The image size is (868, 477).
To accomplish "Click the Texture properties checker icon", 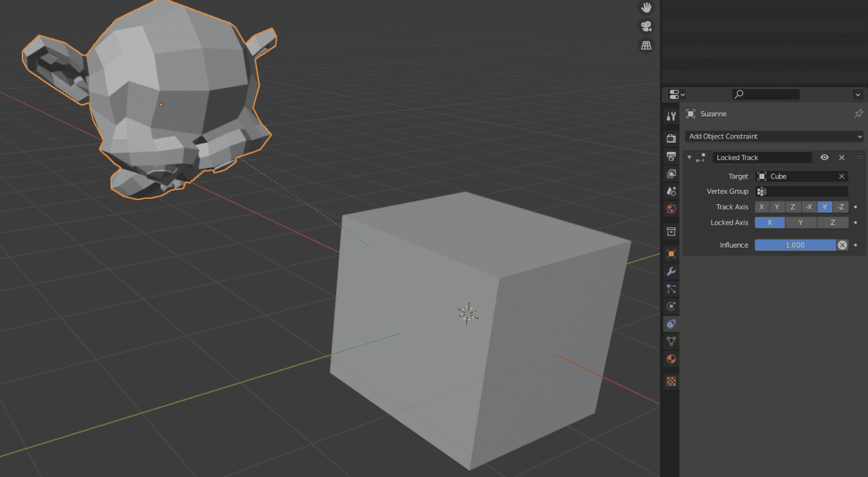I will [x=671, y=381].
